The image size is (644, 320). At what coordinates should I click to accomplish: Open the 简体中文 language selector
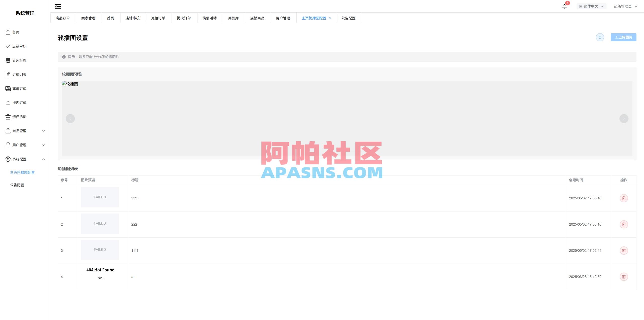591,6
